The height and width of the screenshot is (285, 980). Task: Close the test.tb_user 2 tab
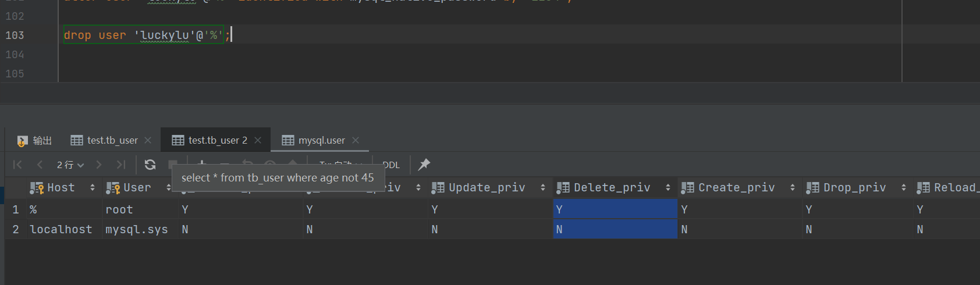point(258,140)
